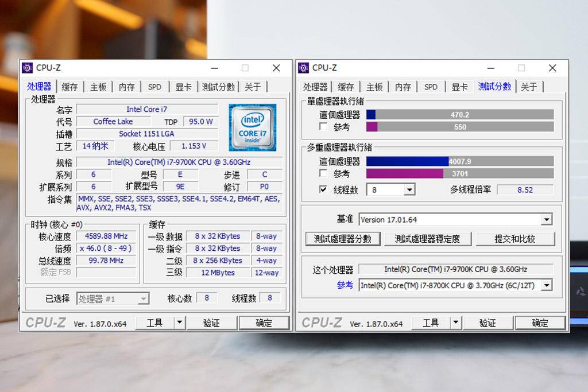Open the thread count dropdown showing 8

(x=409, y=189)
